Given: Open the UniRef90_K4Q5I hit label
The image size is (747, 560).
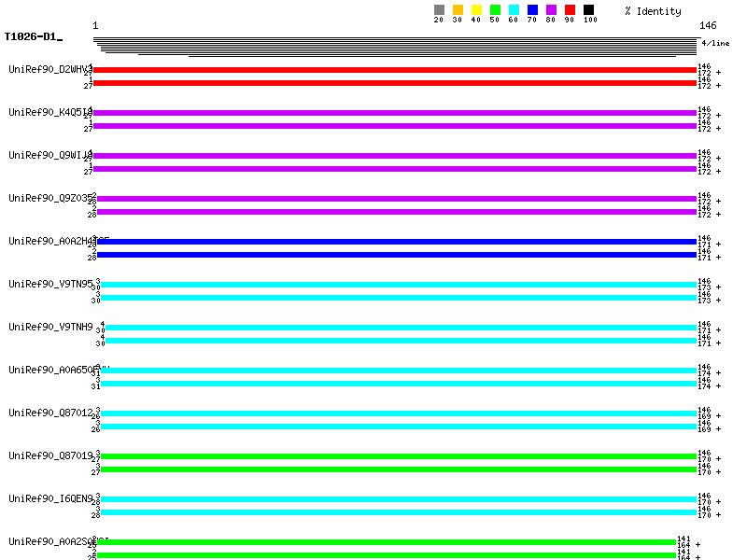Looking at the screenshot, I should coord(49,112).
